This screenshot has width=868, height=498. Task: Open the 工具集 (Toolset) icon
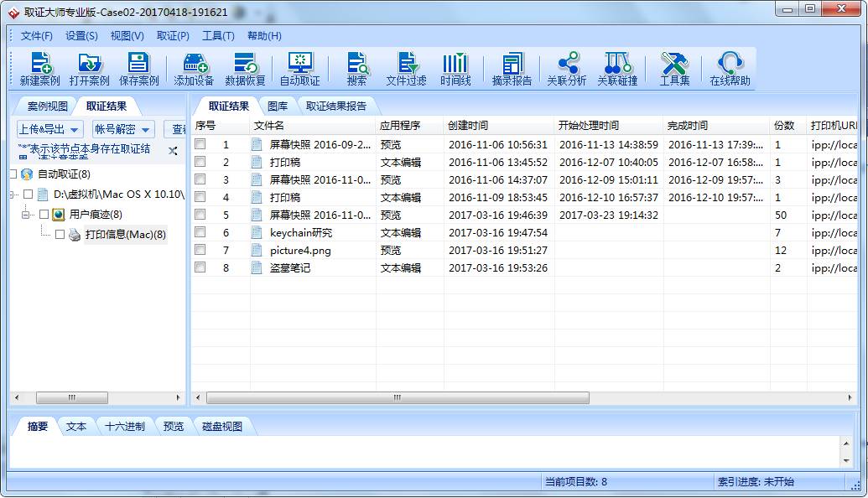point(674,69)
